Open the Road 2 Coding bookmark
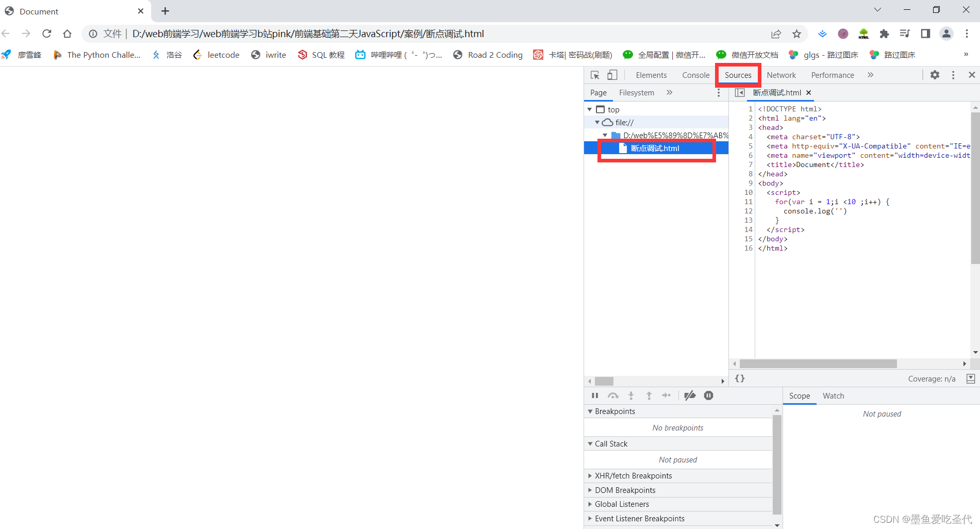This screenshot has height=529, width=980. [488, 55]
